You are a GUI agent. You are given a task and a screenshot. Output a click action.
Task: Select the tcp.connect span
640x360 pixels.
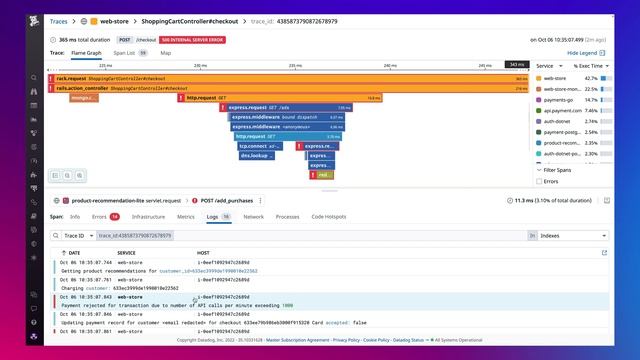[260, 146]
